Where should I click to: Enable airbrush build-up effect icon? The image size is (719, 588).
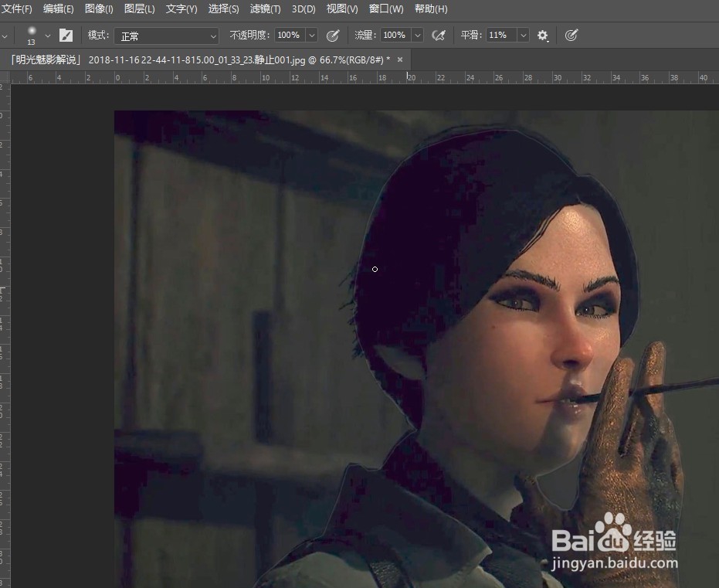pos(439,36)
